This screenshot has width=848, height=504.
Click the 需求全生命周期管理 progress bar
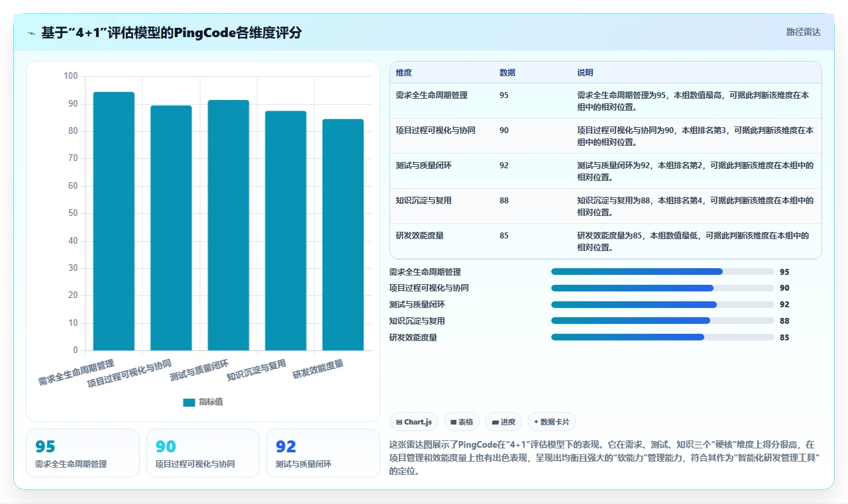(x=662, y=272)
